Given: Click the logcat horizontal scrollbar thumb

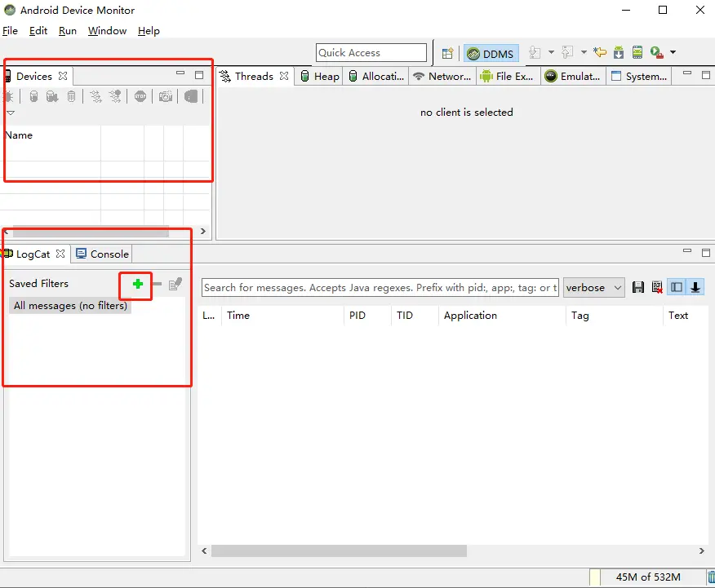Looking at the screenshot, I should click(339, 550).
